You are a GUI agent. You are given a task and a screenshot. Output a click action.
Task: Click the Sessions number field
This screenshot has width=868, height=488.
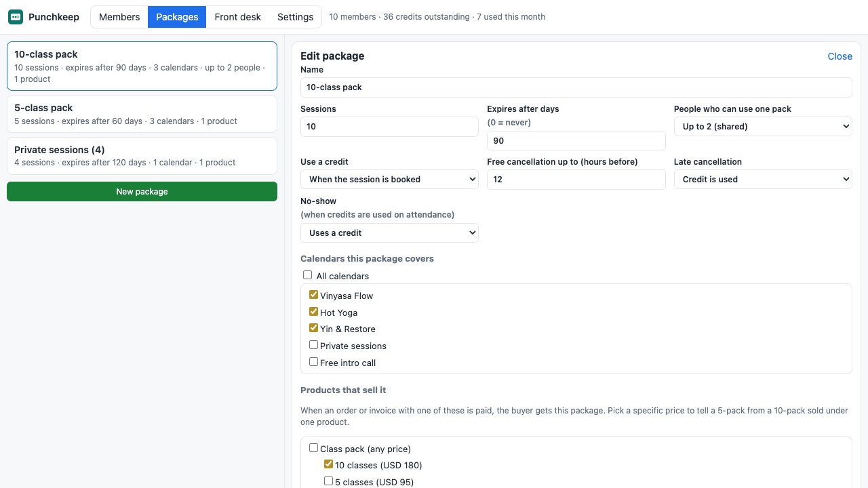(x=389, y=127)
